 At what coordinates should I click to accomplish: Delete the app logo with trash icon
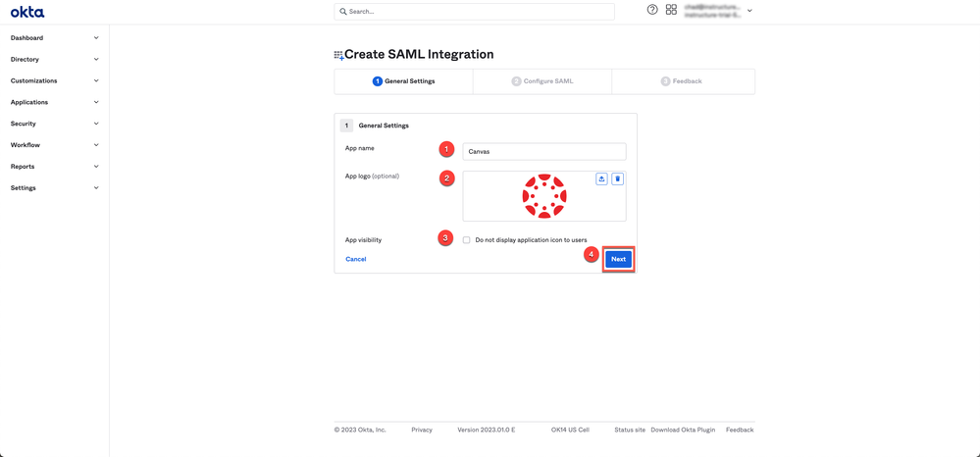617,179
